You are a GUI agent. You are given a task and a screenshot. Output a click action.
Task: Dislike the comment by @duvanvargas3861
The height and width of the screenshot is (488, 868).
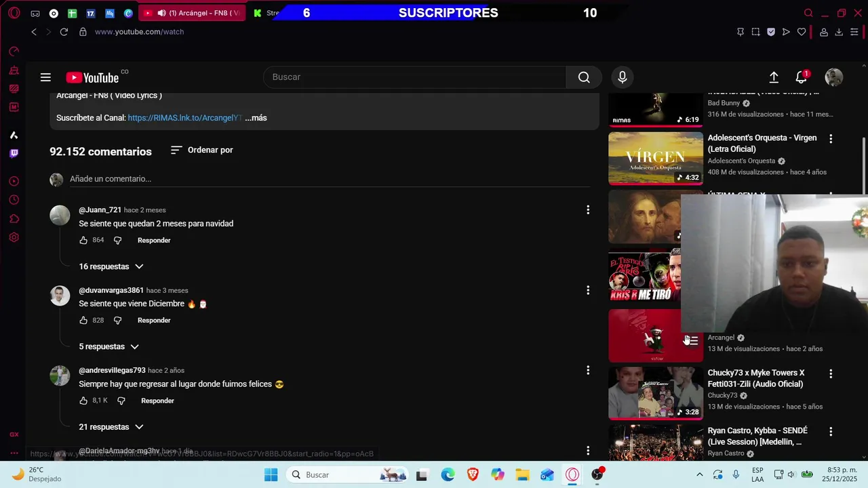[x=117, y=321]
